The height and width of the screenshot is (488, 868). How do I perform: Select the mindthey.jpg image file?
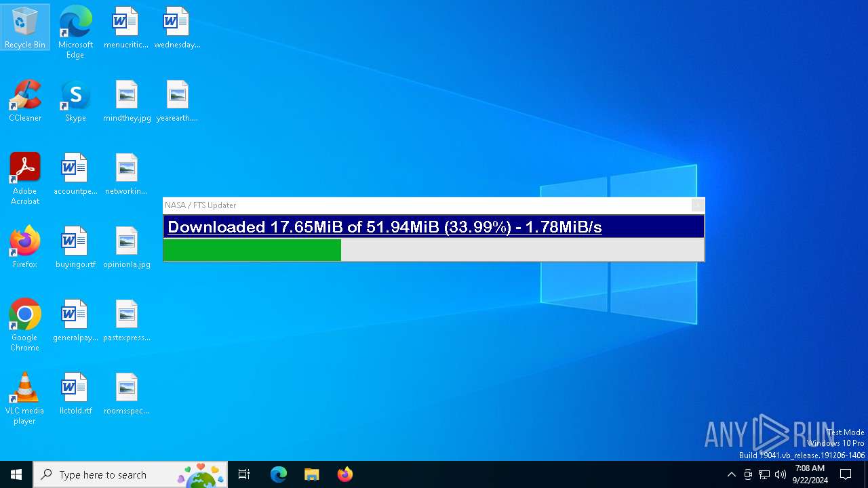(x=127, y=100)
